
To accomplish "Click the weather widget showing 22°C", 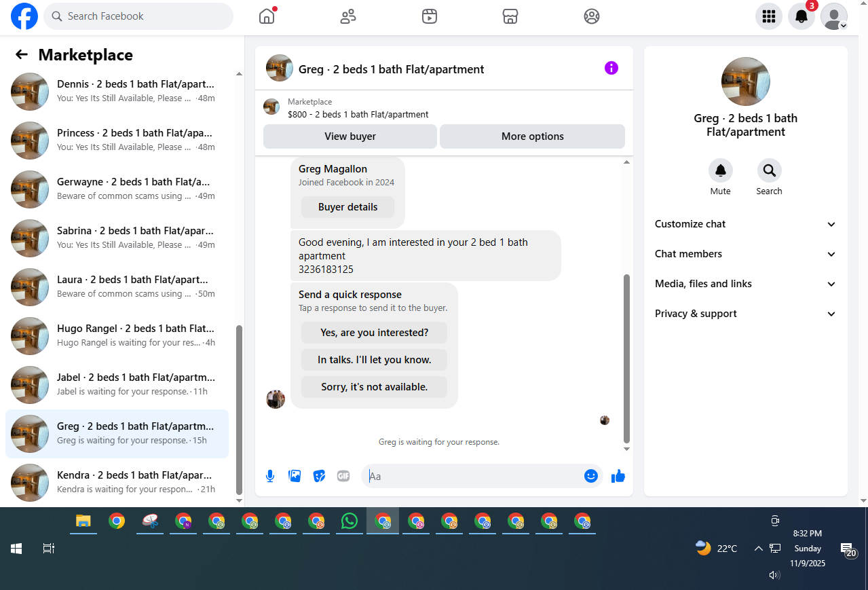I will click(x=717, y=549).
